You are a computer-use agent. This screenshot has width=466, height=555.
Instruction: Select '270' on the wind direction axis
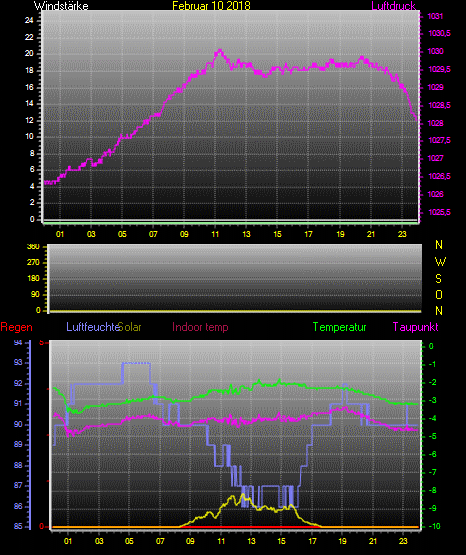pos(33,263)
